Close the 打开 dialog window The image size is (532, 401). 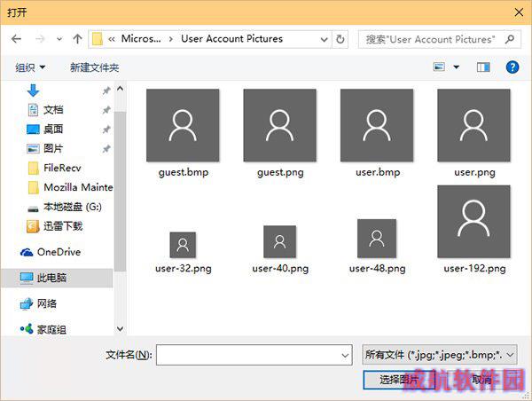pyautogui.click(x=519, y=12)
